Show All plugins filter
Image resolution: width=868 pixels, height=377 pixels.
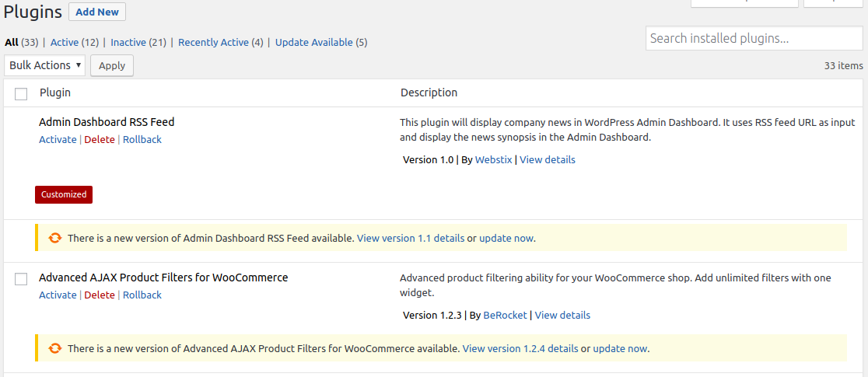click(12, 42)
